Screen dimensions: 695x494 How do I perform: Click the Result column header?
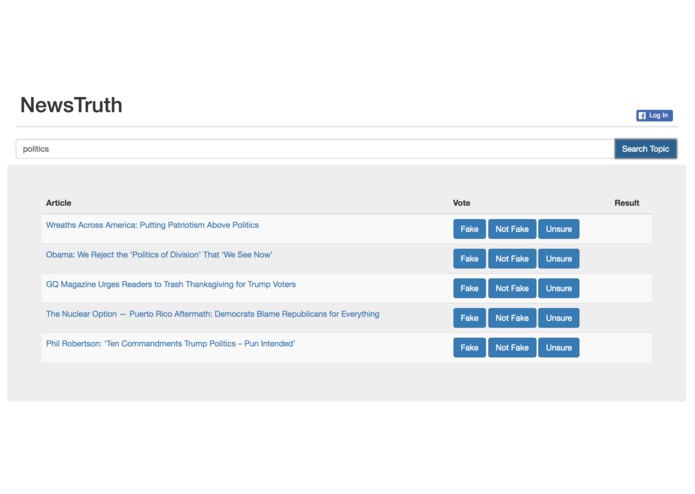click(627, 203)
